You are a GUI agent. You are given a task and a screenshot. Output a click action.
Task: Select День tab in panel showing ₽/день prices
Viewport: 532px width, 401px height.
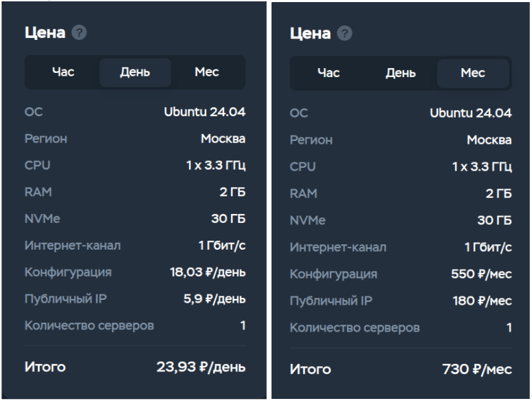pos(135,72)
